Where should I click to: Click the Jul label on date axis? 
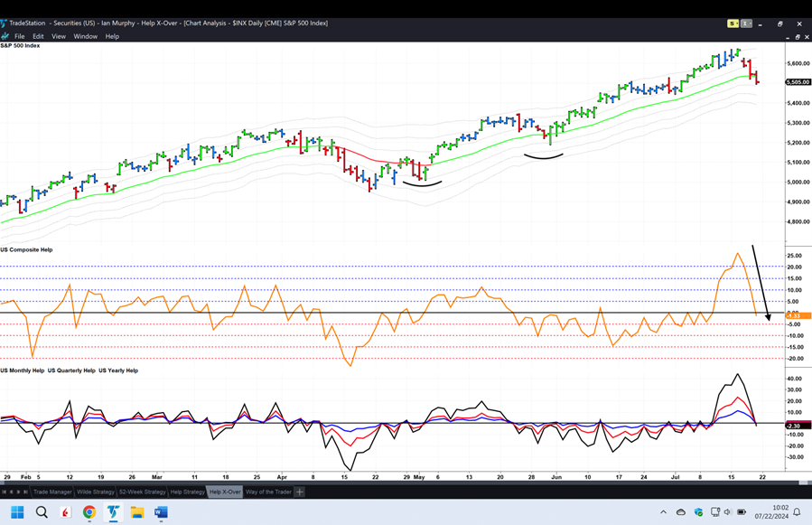[x=675, y=477]
